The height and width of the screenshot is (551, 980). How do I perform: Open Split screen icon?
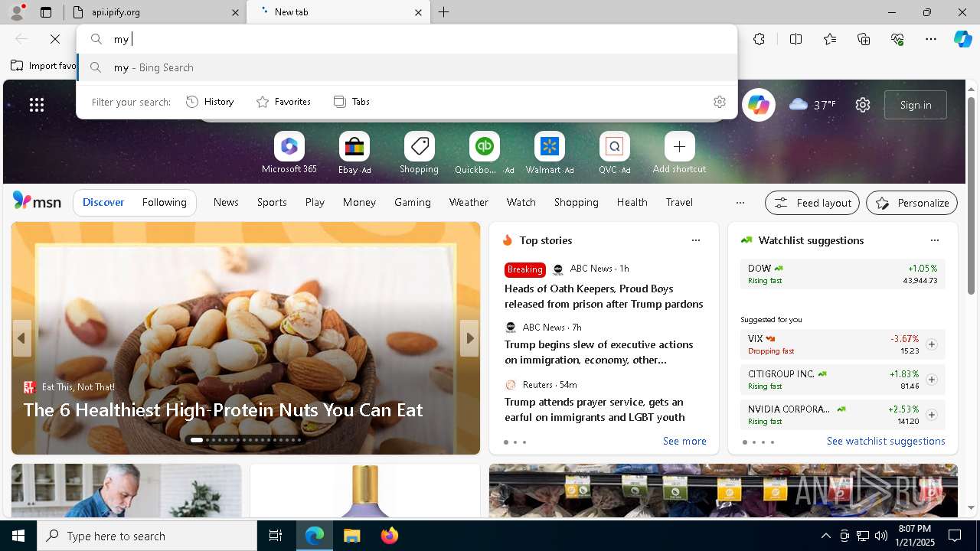click(795, 39)
